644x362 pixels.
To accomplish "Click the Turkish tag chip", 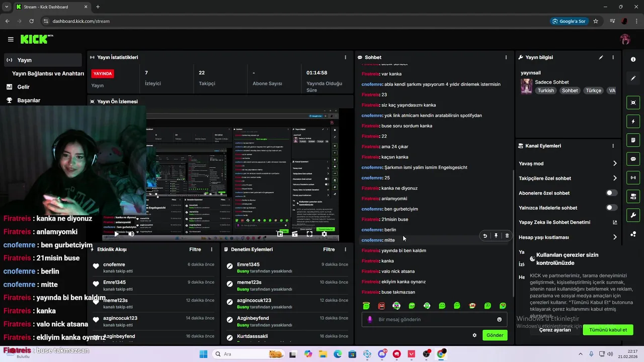I will click(x=545, y=90).
